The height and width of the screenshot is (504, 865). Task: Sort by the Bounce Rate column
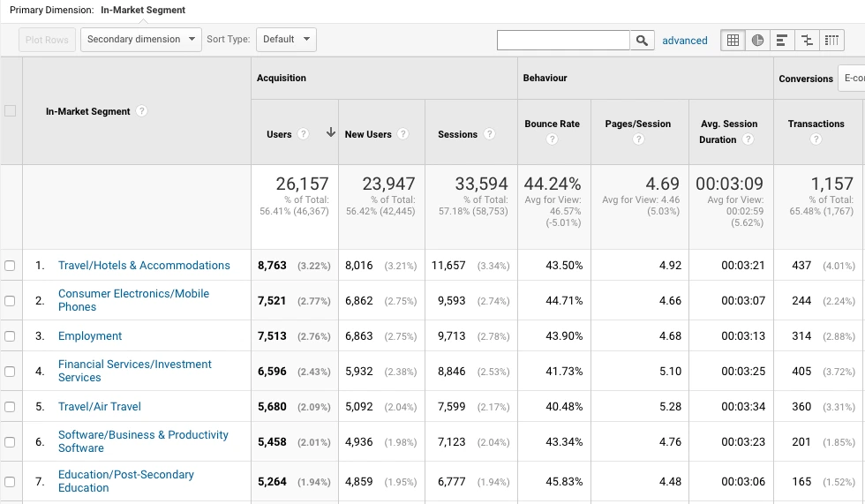pos(552,124)
